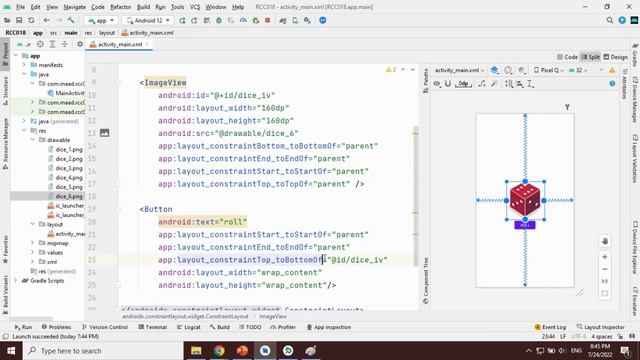Open the Profiler tool window
640x360 pixels.
tap(283, 327)
